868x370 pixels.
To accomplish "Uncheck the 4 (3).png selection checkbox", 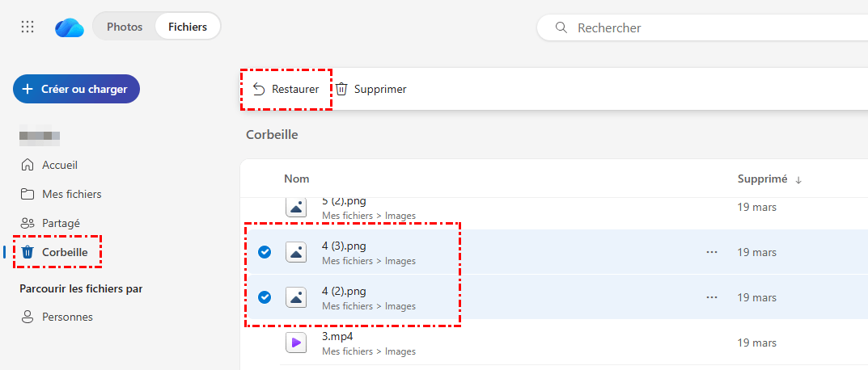I will coord(264,252).
